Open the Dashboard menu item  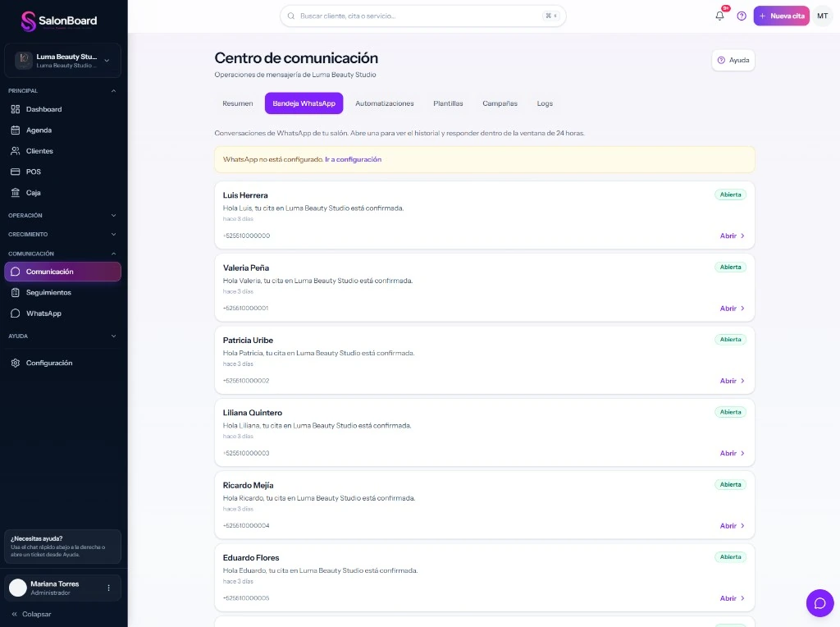click(62, 109)
